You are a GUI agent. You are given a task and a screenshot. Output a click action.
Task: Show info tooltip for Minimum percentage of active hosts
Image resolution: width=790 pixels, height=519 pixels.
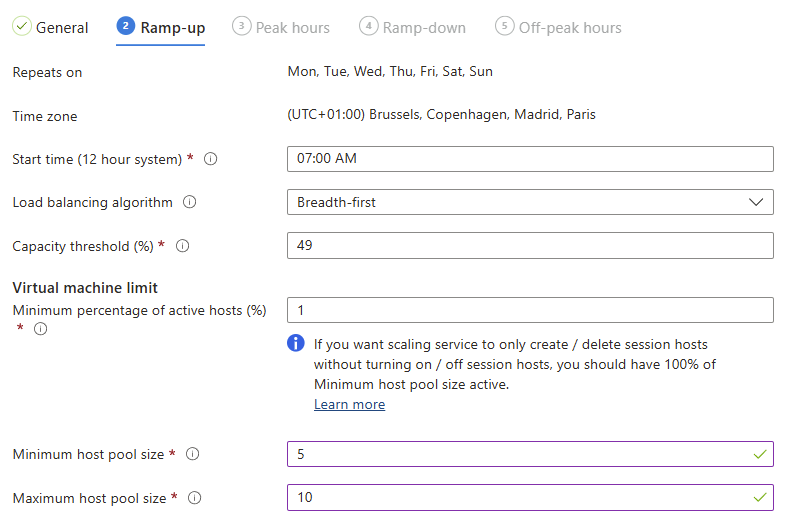[40, 329]
